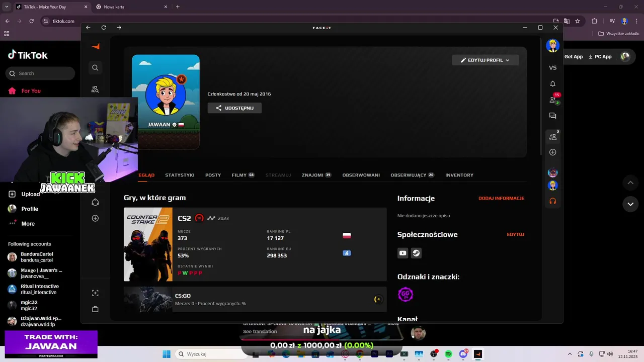Open the shop bag icon in FACEIT sidebar
The width and height of the screenshot is (644, 362).
pyautogui.click(x=95, y=309)
